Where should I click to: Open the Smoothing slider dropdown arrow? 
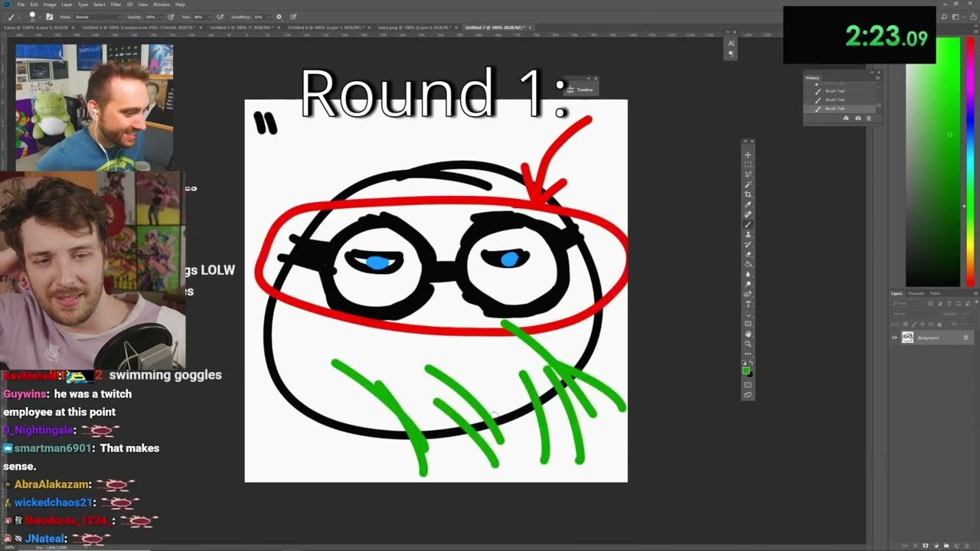[270, 17]
